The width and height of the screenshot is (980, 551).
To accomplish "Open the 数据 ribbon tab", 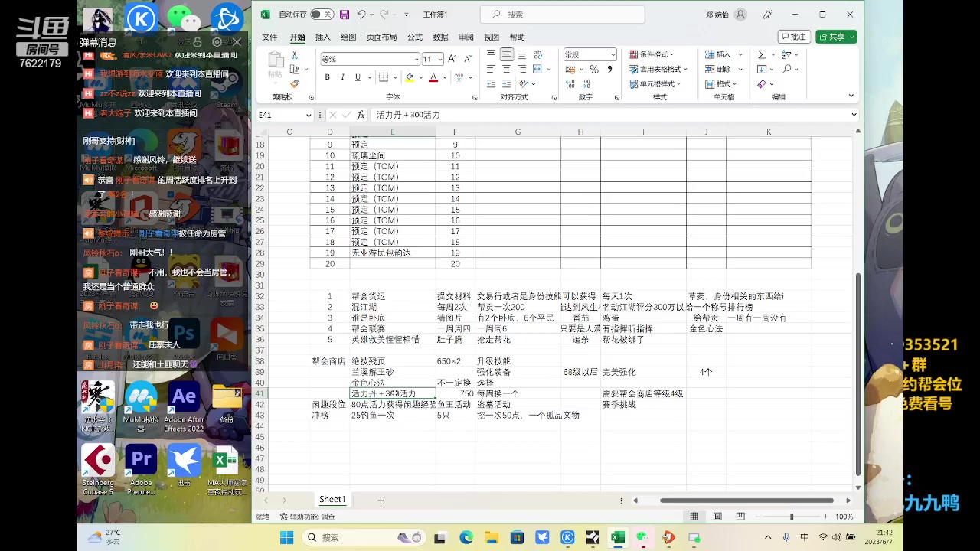I will click(440, 37).
